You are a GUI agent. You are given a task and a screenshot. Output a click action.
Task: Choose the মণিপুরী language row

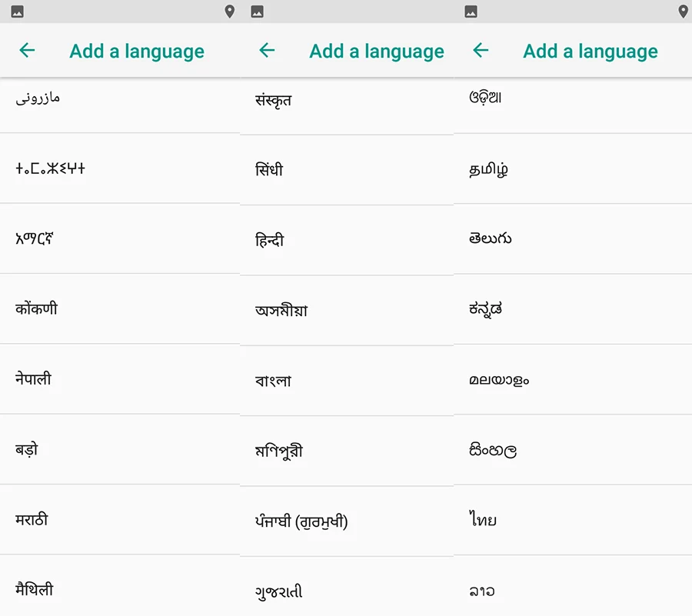point(347,451)
